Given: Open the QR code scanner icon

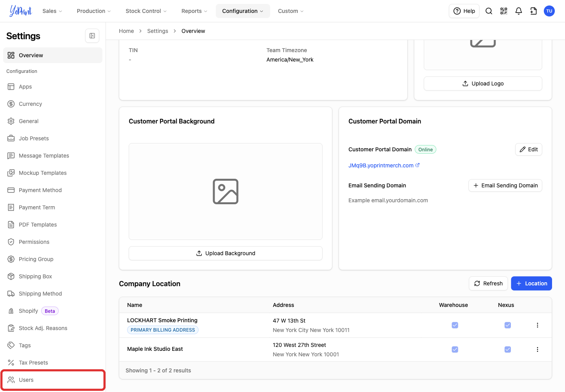Looking at the screenshot, I should [x=504, y=11].
